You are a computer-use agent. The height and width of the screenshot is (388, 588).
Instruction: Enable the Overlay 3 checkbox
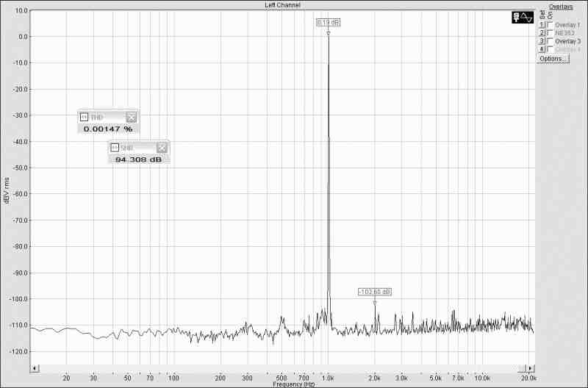click(550, 41)
